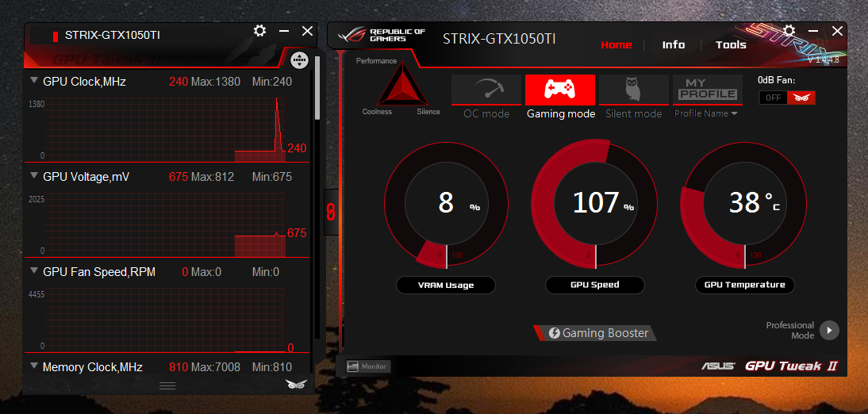Click the drag handle lines at monitor bottom

(167, 385)
